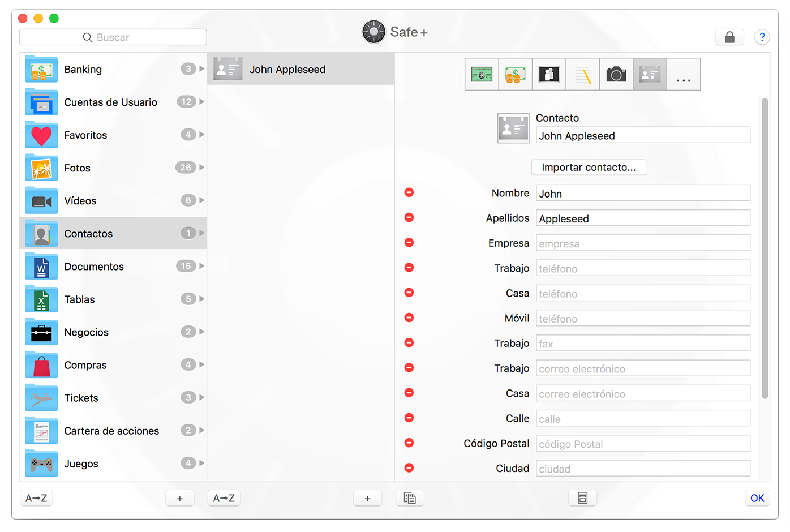This screenshot has height=532, width=790.
Task: Expand Favoritos with its disclosure arrow
Action: [201, 135]
